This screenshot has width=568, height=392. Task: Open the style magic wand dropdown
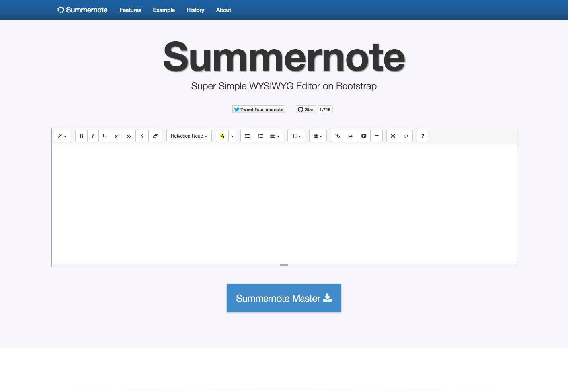(62, 136)
